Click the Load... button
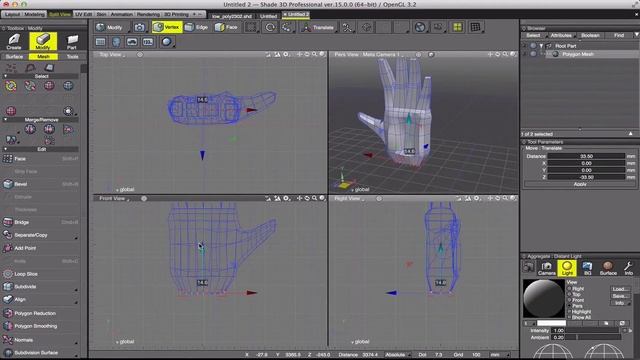This screenshot has height=360, width=640. pos(620,289)
